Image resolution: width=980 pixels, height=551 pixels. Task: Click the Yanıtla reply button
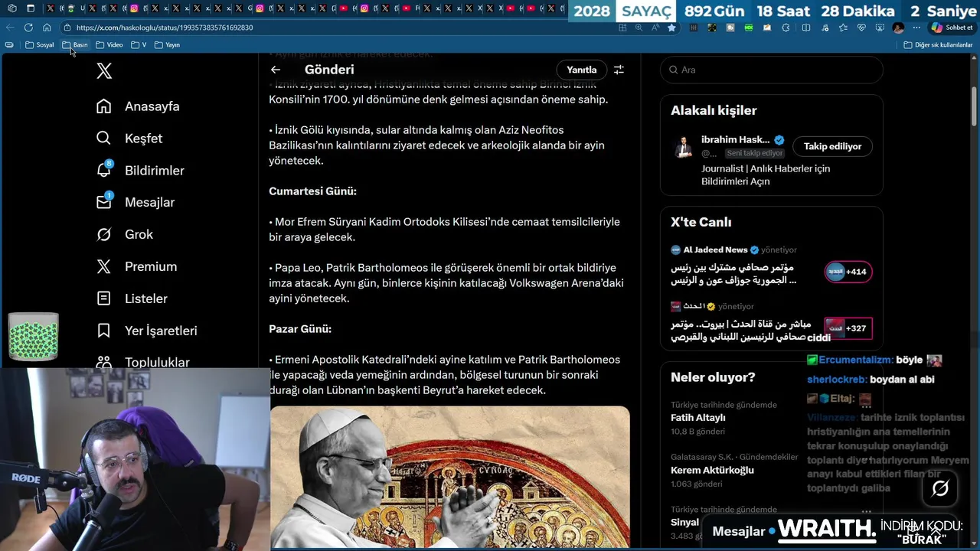(x=582, y=70)
